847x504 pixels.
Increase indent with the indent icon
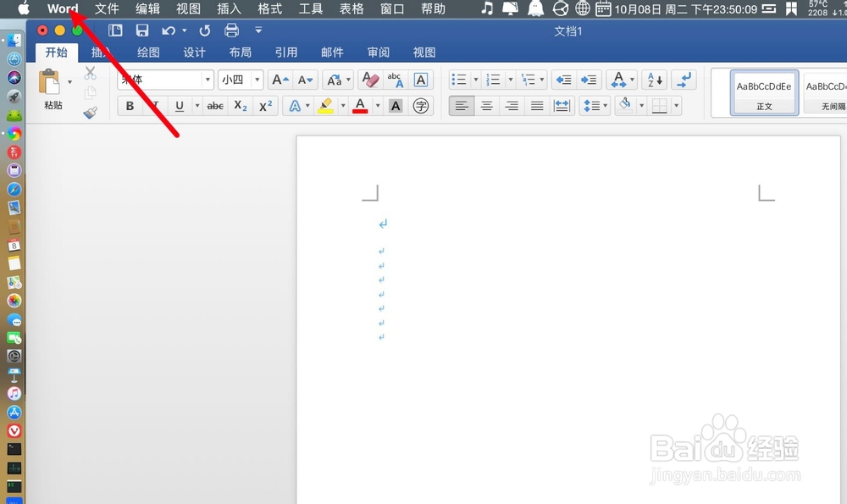pyautogui.click(x=589, y=80)
